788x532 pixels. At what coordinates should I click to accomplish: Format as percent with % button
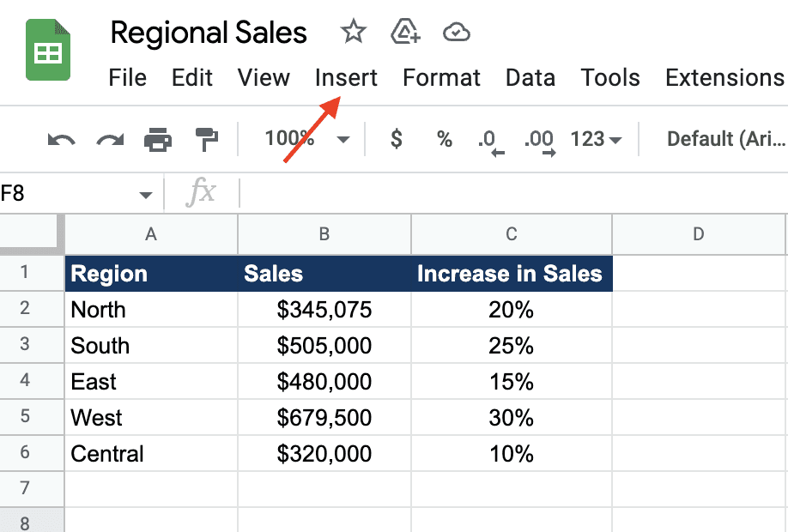pos(445,139)
